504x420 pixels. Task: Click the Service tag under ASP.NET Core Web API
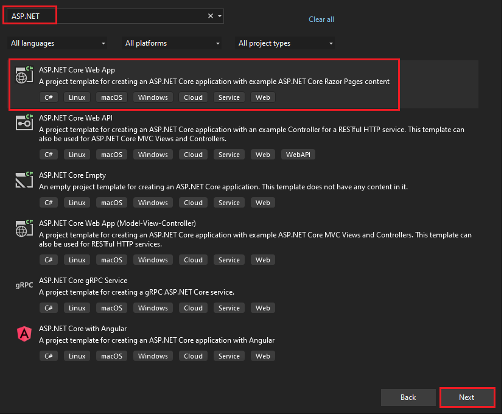(x=229, y=155)
